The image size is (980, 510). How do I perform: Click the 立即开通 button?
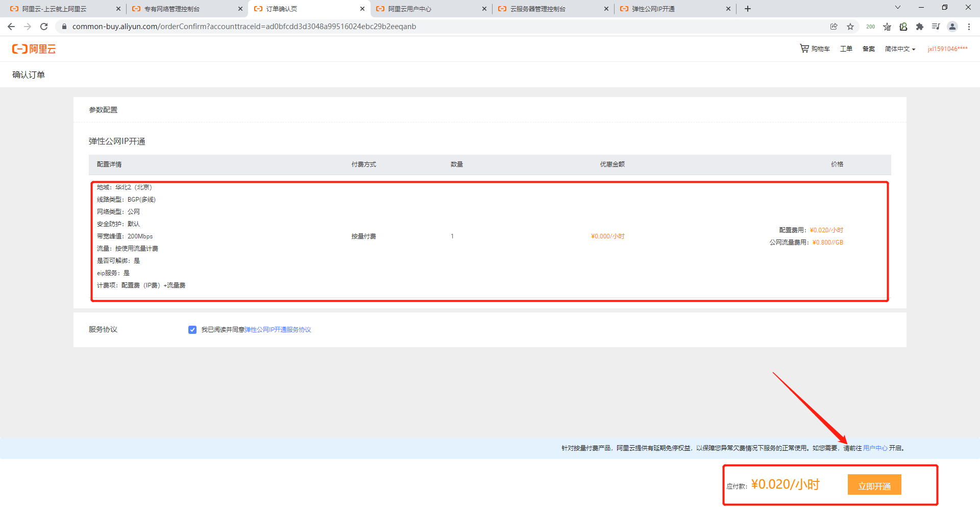click(874, 485)
